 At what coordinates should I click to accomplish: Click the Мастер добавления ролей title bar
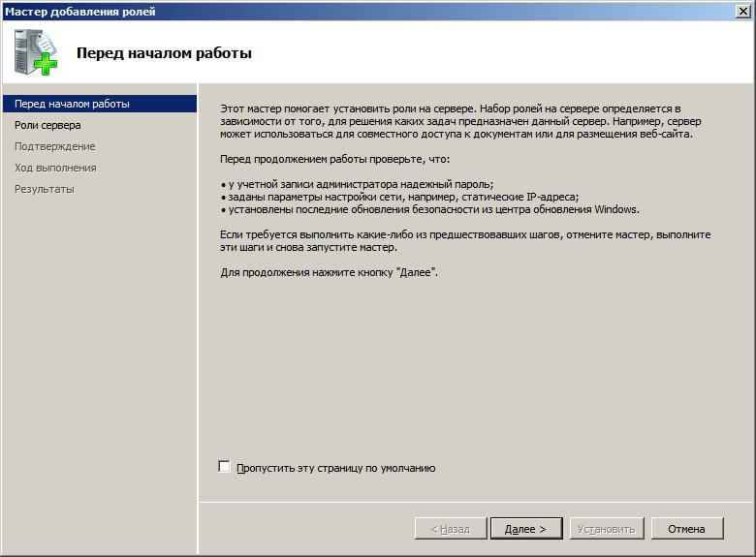coord(366,11)
